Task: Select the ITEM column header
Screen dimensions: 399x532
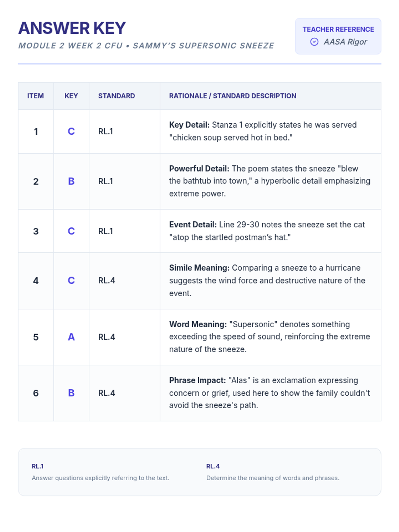Action: [x=36, y=96]
